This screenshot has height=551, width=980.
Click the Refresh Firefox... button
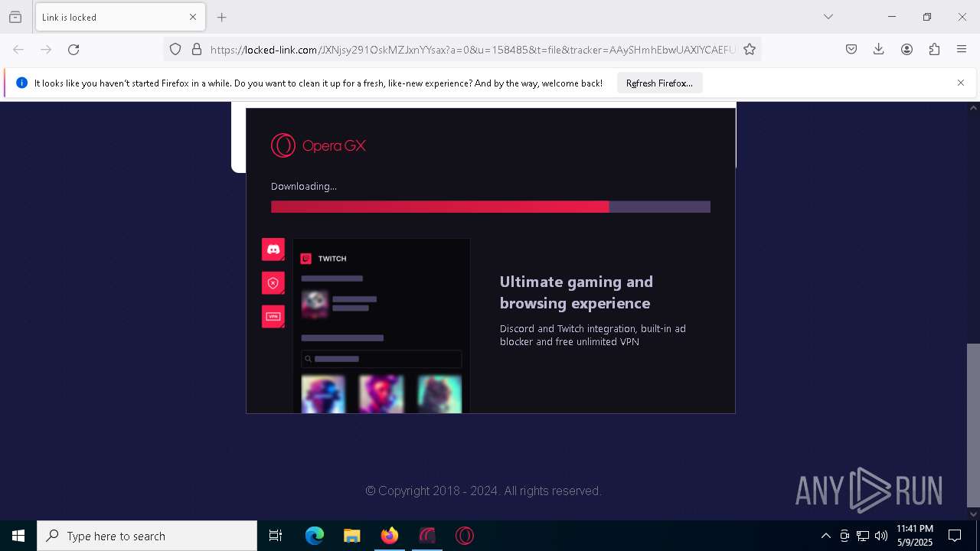coord(659,83)
